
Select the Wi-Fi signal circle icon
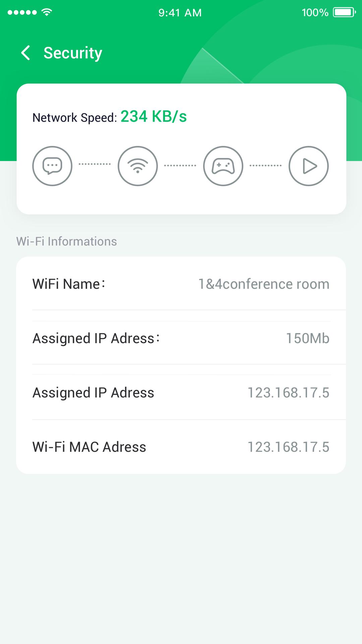(x=138, y=166)
